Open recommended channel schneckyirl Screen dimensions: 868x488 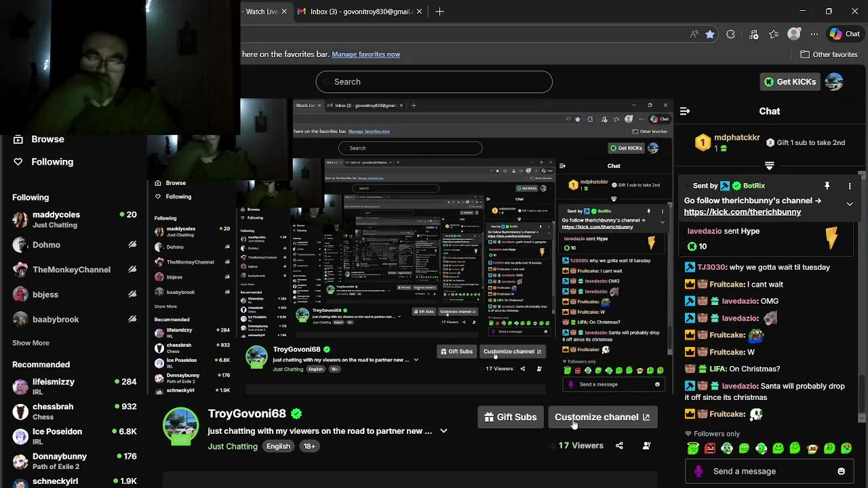(x=74, y=481)
